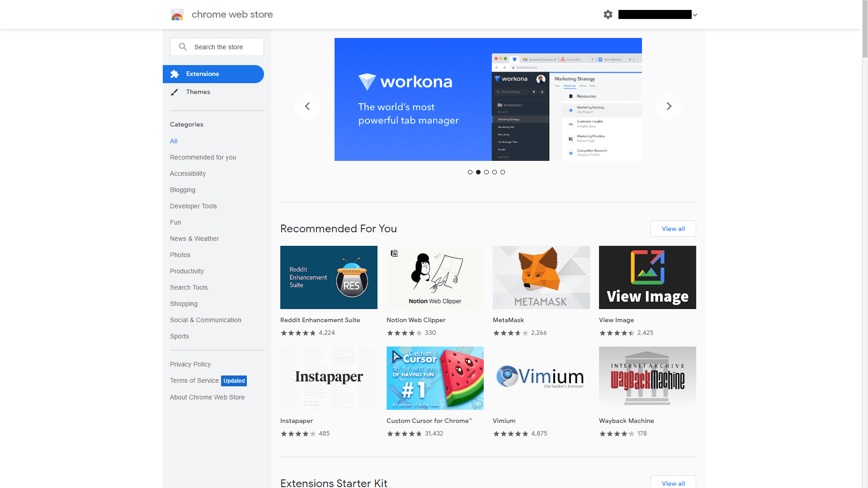Screen dimensions: 868x488
Task: Click View all Recommended For You
Action: [x=672, y=228]
